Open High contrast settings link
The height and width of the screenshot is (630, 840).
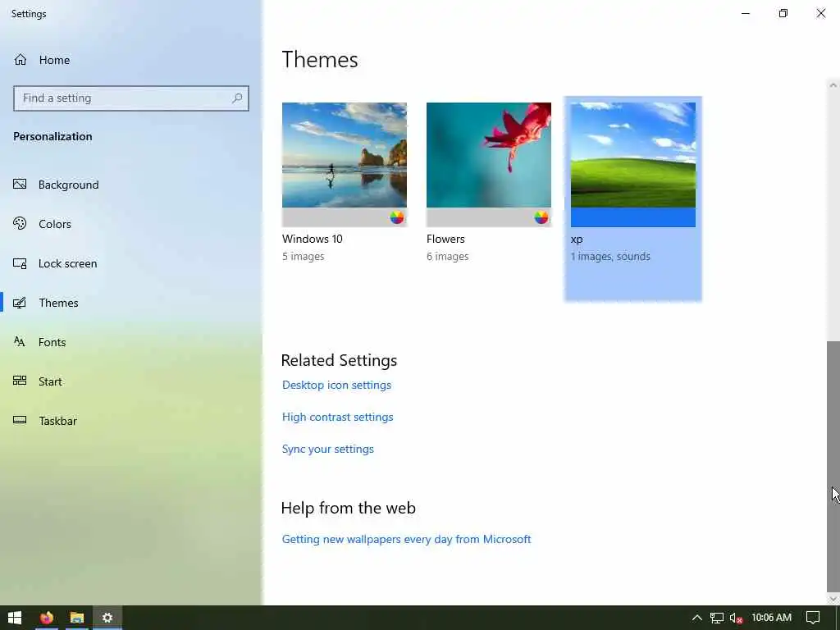(337, 417)
